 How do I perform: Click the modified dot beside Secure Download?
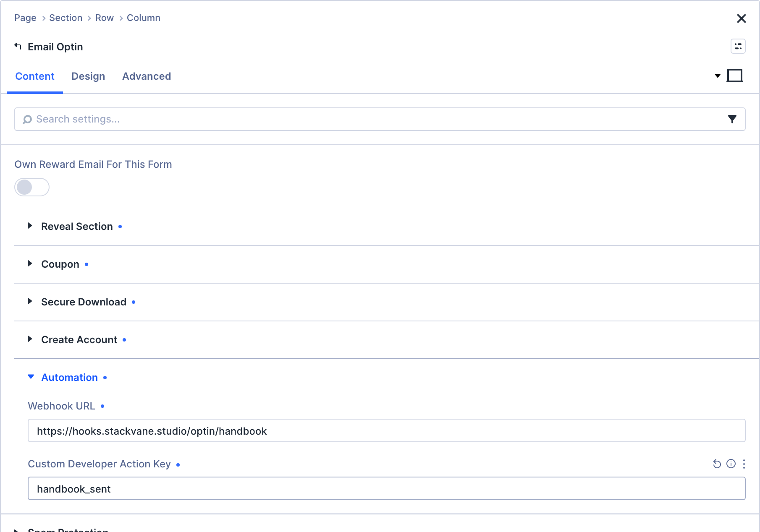click(x=134, y=302)
